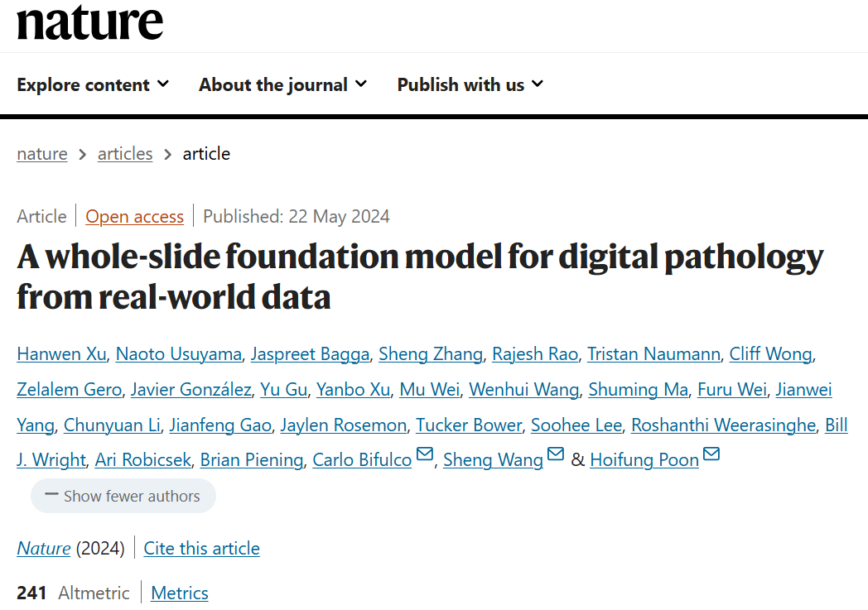Click envelope icon beside Sheng Wang
This screenshot has height=610, width=868.
[x=556, y=454]
